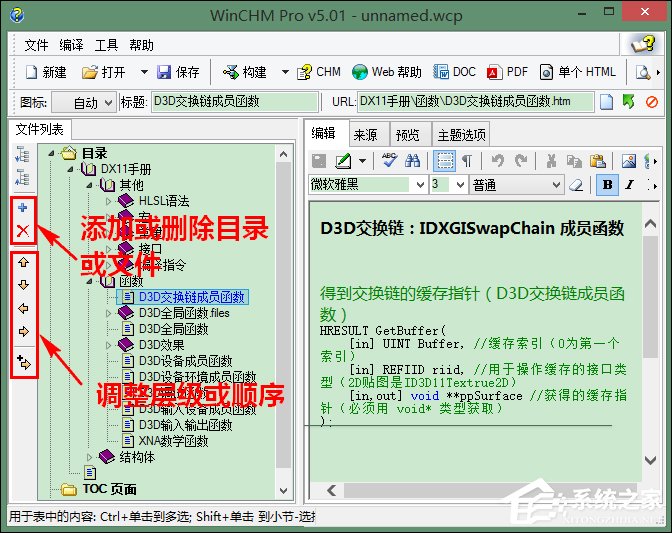Switch to the 来源 tab
Screen dimensions: 672x533
366,135
